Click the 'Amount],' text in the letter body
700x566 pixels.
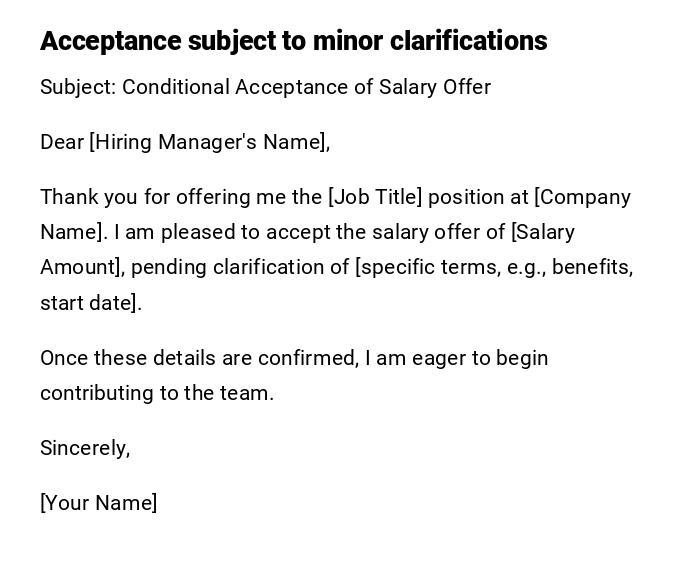click(x=82, y=267)
